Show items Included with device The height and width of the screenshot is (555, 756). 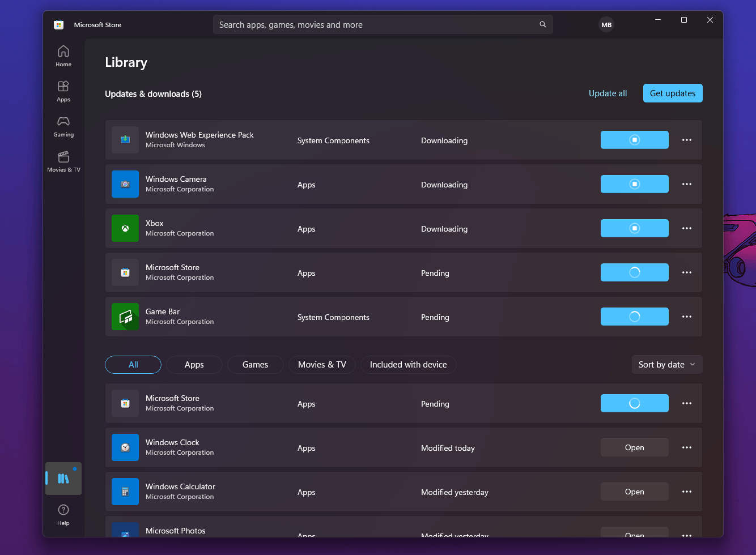click(x=409, y=365)
